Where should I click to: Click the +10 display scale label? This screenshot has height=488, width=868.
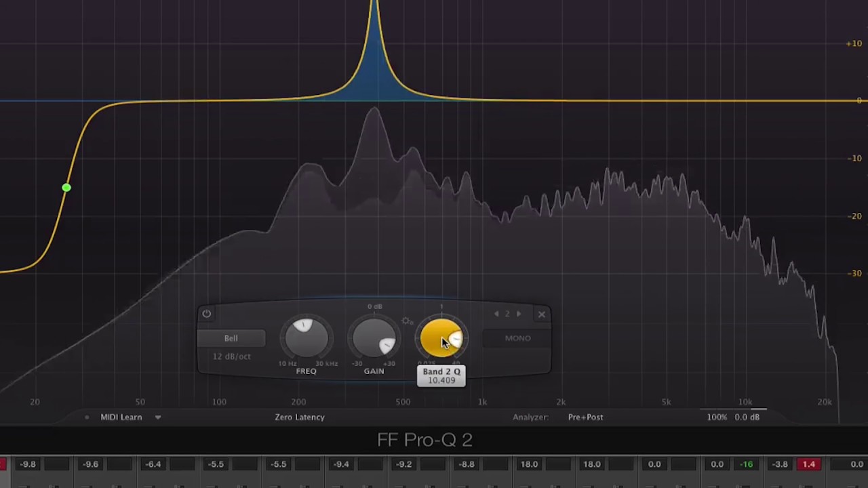click(854, 43)
